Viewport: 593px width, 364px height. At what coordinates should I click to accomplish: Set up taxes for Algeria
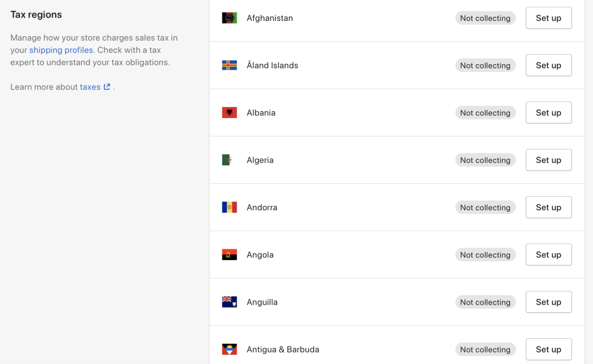tap(549, 160)
